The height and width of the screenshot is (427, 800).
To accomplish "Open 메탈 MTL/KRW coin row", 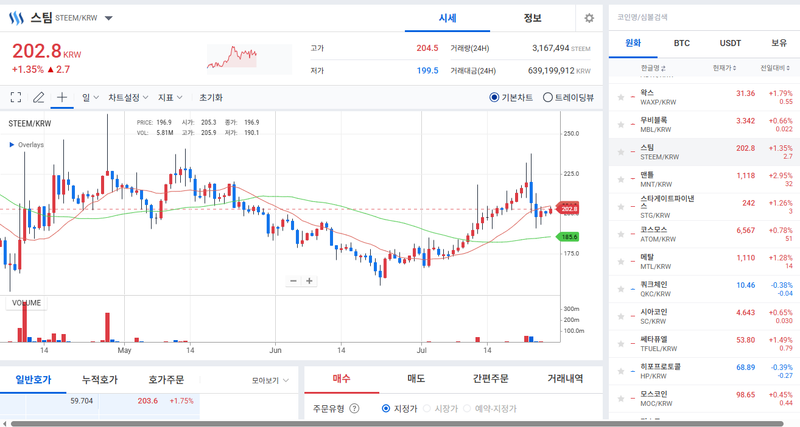I will coord(704,262).
